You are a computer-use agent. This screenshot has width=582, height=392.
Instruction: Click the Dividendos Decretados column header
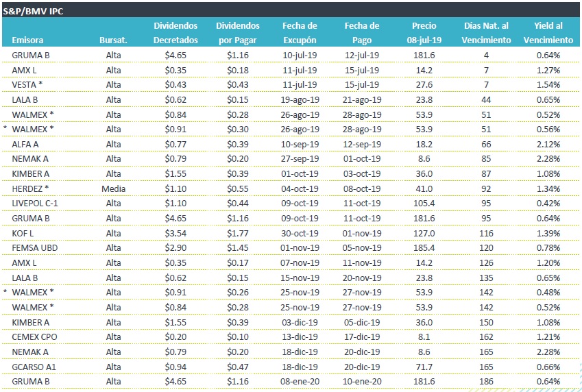click(175, 33)
